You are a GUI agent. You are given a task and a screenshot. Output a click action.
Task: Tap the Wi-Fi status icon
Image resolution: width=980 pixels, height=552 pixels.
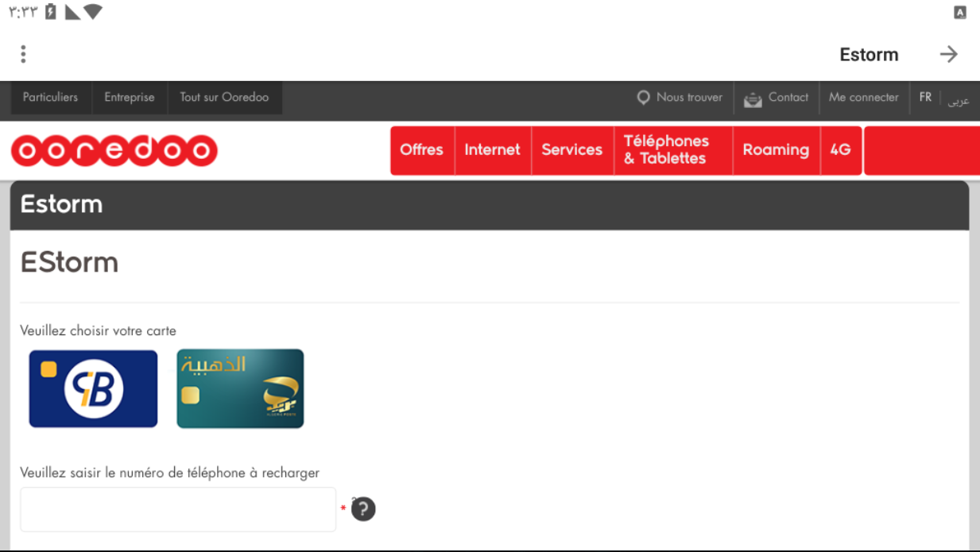93,12
